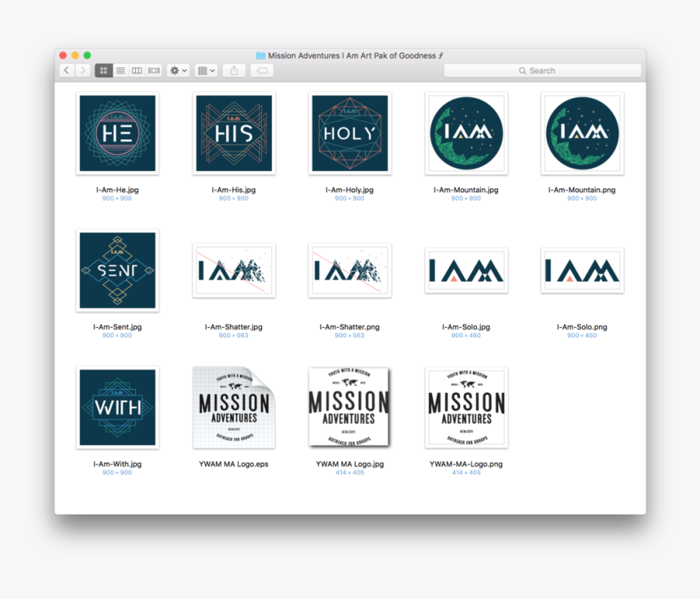Image resolution: width=700 pixels, height=599 pixels.
Task: Go forward with the right chevron button
Action: [83, 71]
